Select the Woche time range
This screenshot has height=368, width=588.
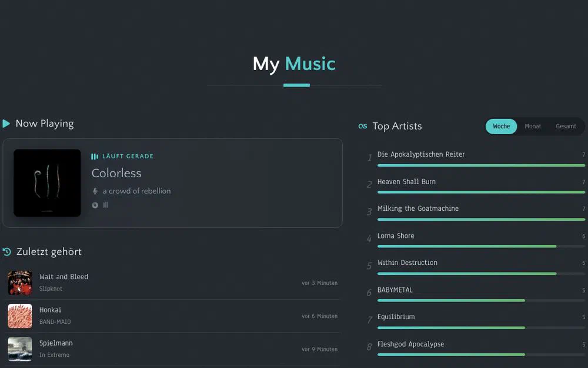501,126
